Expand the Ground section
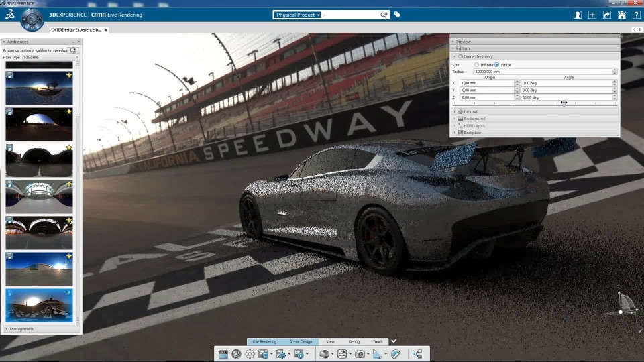The width and height of the screenshot is (644, 362). click(455, 112)
